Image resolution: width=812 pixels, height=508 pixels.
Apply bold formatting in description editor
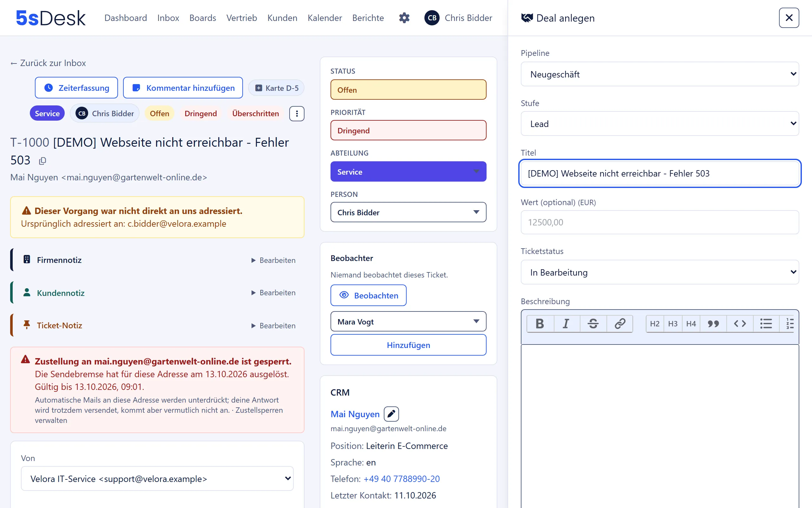540,324
